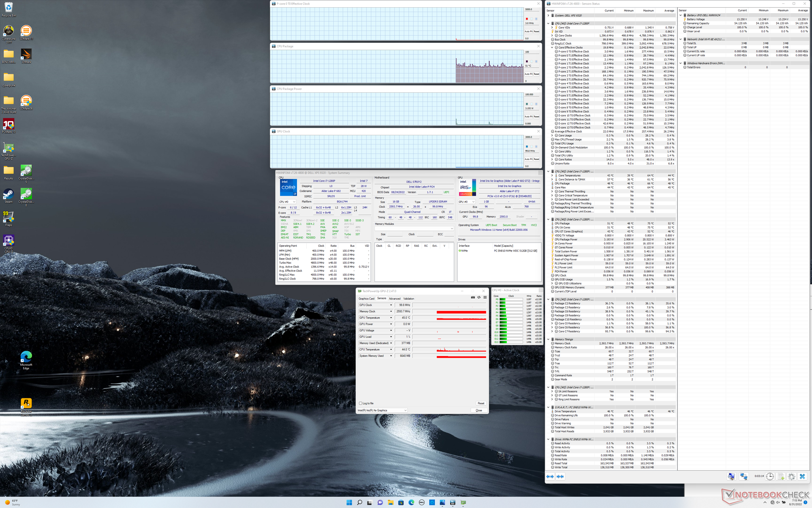The image size is (812, 508).
Task: Open GPU Temperature sensor dropdown
Action: (x=391, y=318)
